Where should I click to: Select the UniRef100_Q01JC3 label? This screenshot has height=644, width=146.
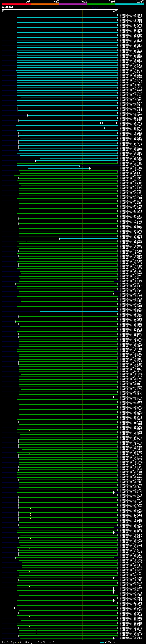(x=131, y=146)
